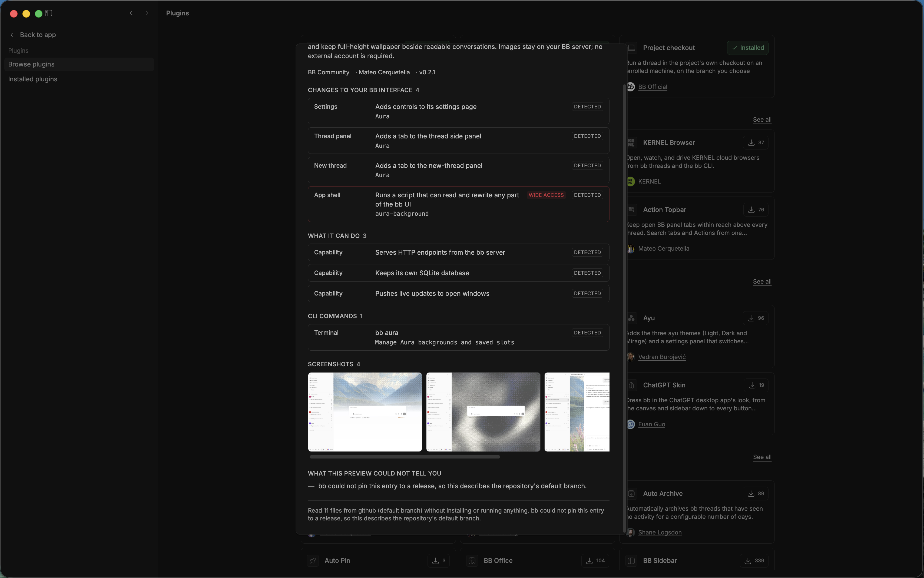Click See all above KERNEL Browser
The image size is (924, 578).
(x=762, y=120)
